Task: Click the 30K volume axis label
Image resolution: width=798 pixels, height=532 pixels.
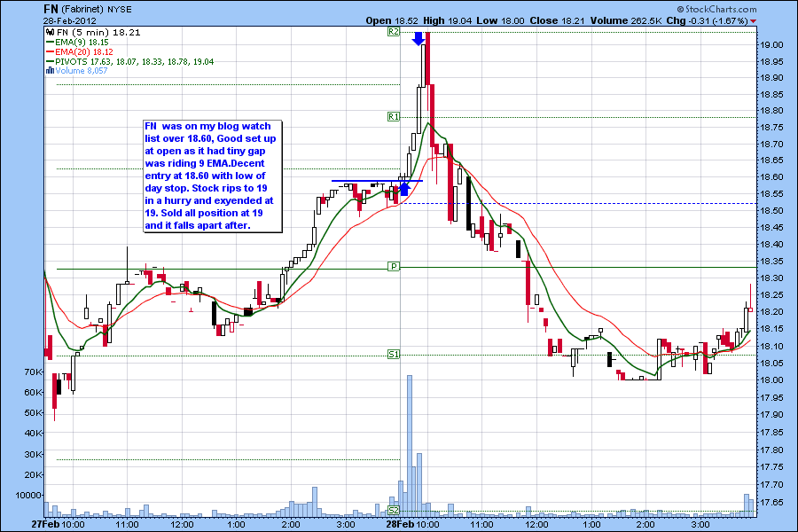Action: (33, 454)
